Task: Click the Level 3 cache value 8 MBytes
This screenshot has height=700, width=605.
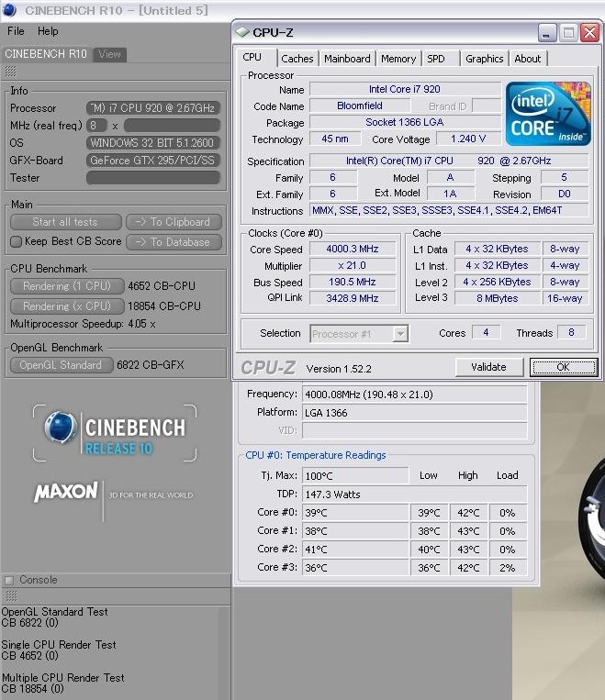Action: click(498, 298)
